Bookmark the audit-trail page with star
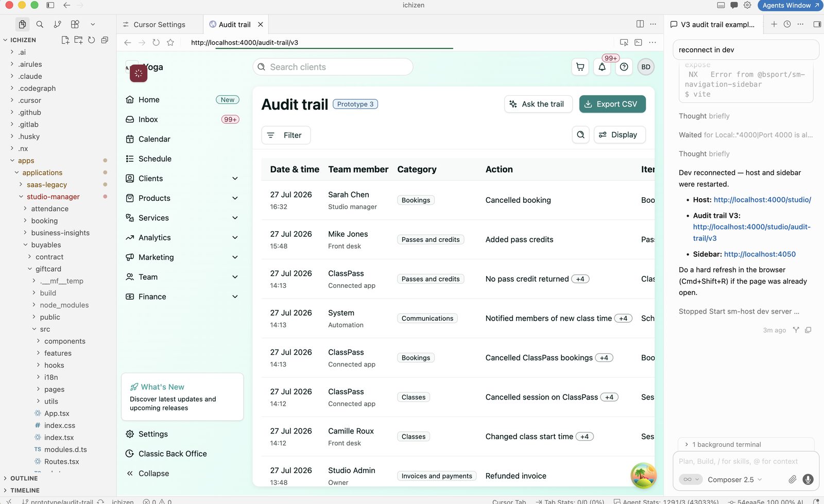Viewport: 824px width, 504px height. tap(170, 42)
